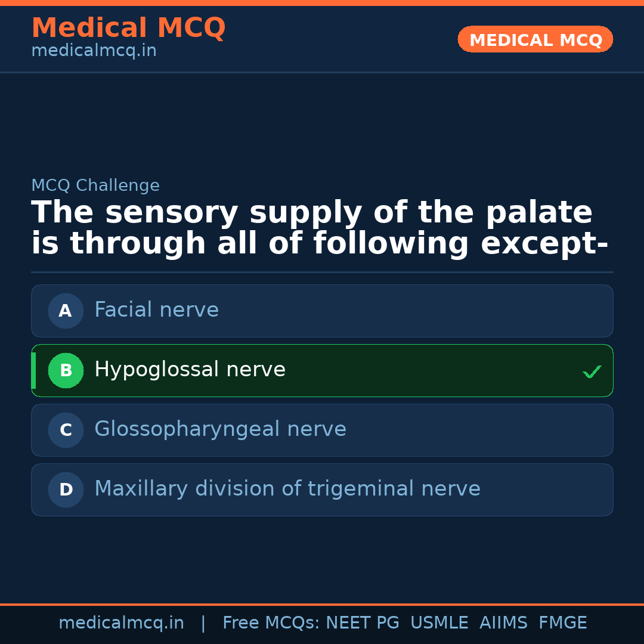Open medicalmcq.in link under header title
Viewport: 644px width, 644px height.
pos(94,51)
